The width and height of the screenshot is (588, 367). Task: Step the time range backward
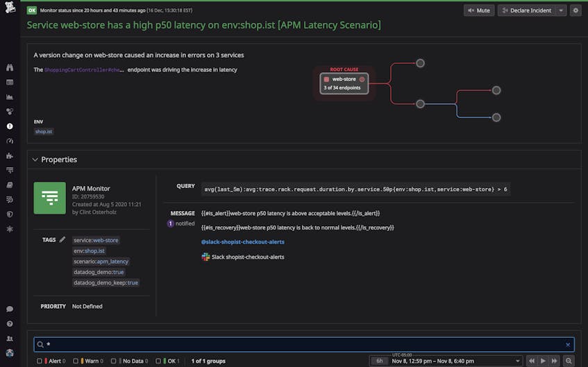tap(532, 361)
